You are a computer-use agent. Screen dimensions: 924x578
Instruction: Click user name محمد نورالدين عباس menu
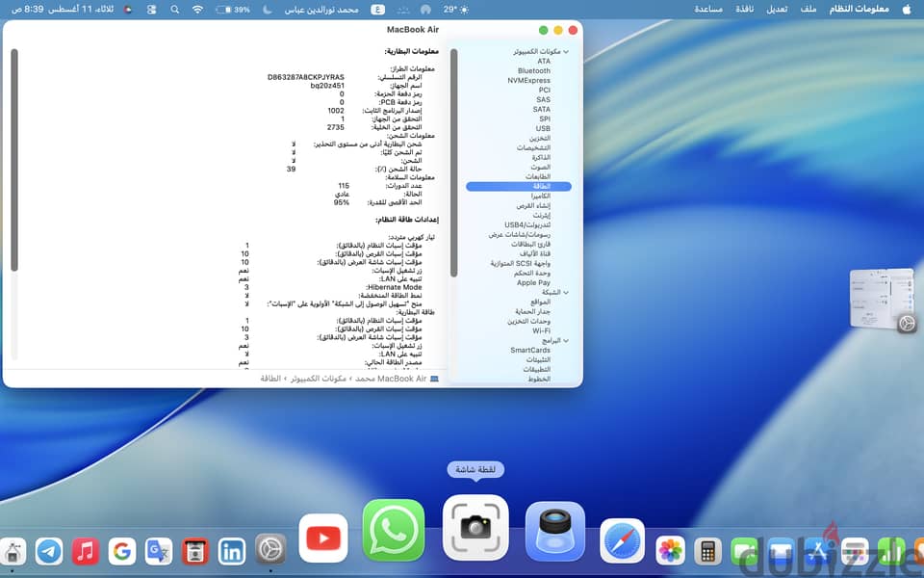321,10
